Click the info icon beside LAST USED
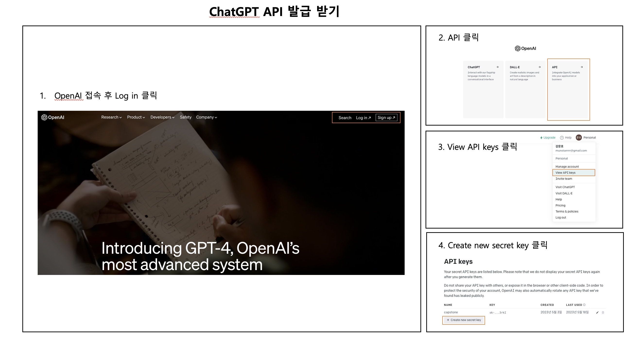Viewport: 644px width, 358px height. pos(584,305)
